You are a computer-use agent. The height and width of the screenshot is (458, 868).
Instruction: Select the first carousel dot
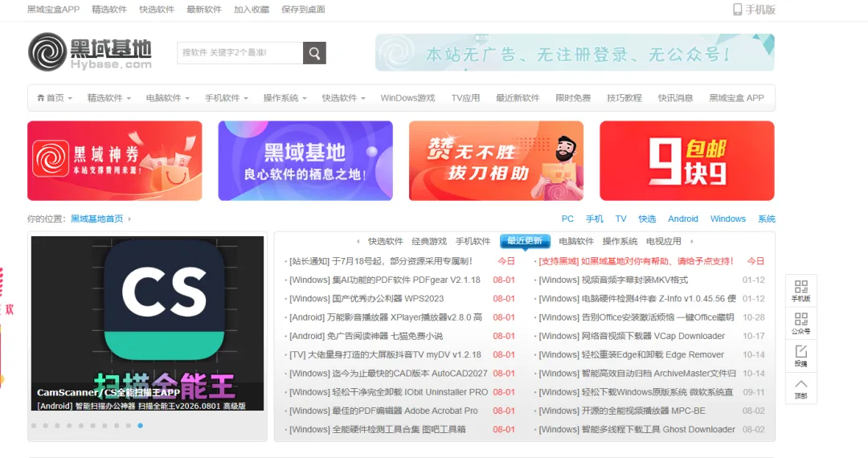pos(34,425)
